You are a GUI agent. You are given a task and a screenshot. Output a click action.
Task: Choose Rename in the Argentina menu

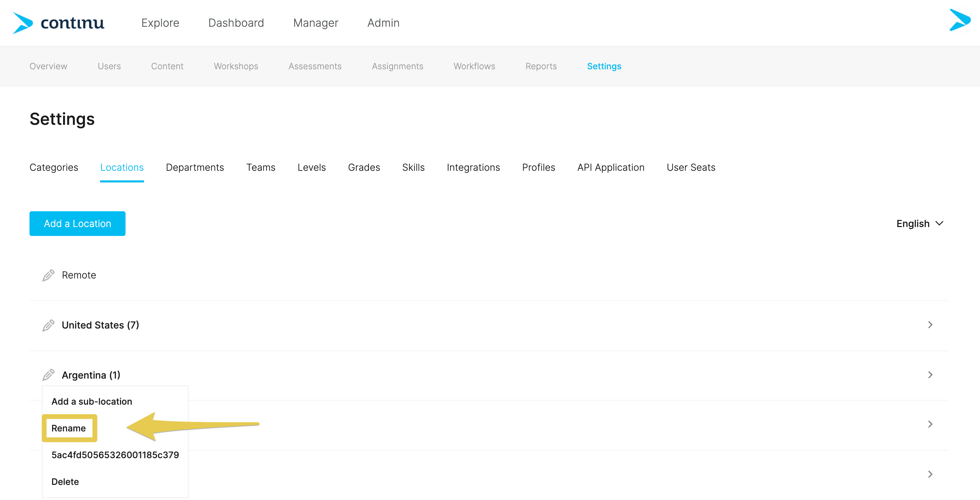(x=69, y=428)
